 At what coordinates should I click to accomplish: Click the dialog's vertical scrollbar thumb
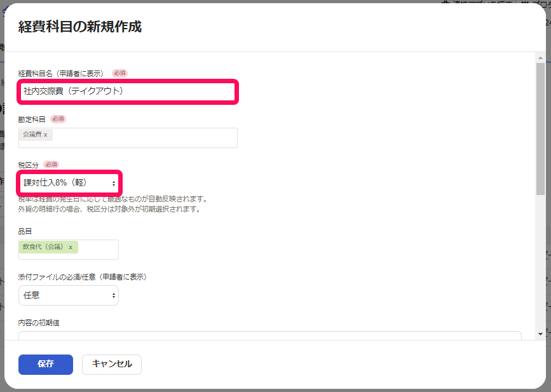point(540,129)
